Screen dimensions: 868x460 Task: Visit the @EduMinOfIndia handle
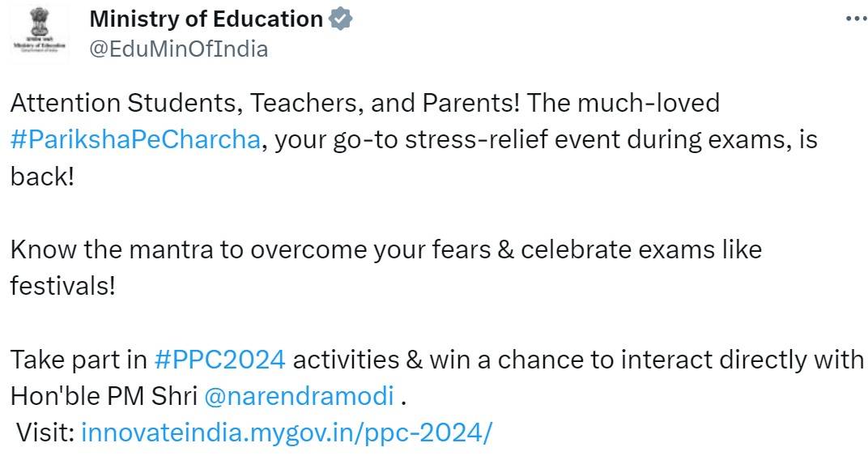[x=178, y=49]
